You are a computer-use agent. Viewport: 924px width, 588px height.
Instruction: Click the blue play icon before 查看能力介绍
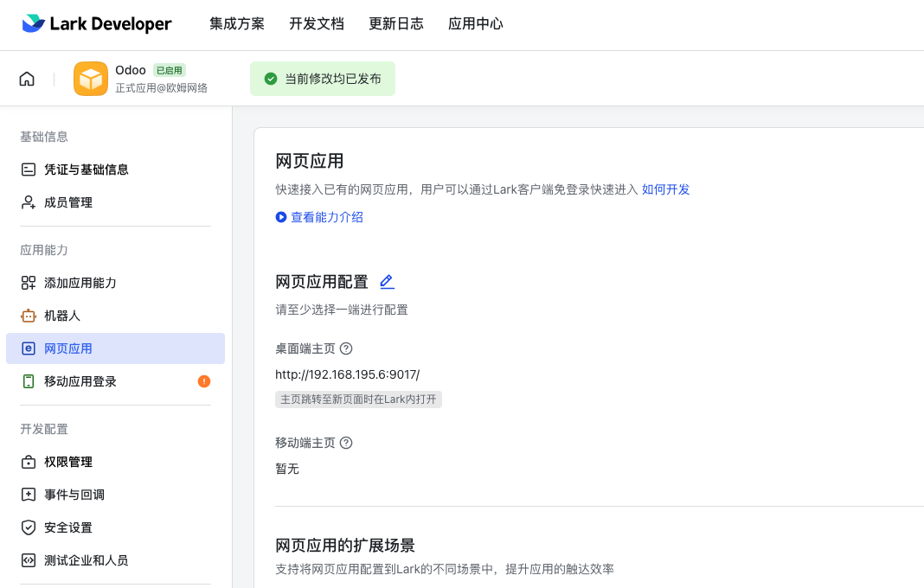tap(281, 217)
